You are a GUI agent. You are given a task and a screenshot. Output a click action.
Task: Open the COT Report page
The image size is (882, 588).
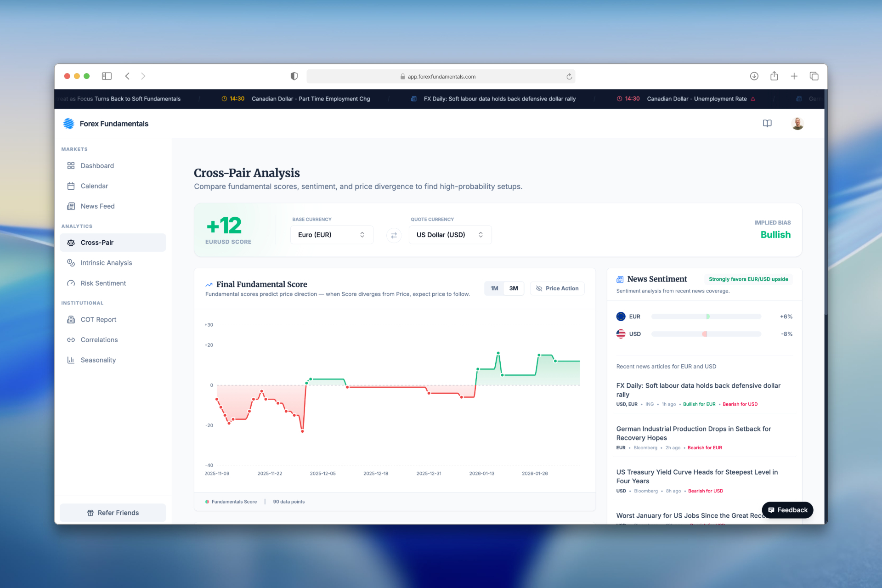pyautogui.click(x=98, y=320)
